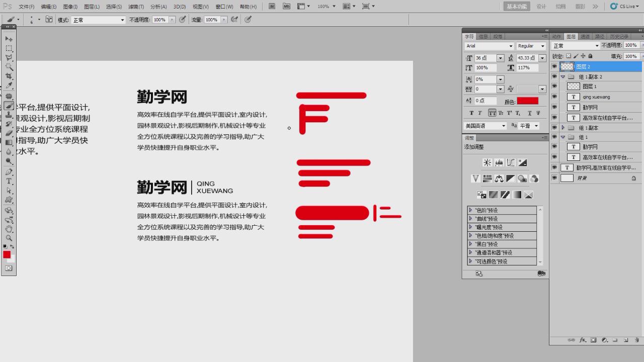644x362 pixels.
Task: Open 美国英语 language dropdown
Action: point(485,126)
